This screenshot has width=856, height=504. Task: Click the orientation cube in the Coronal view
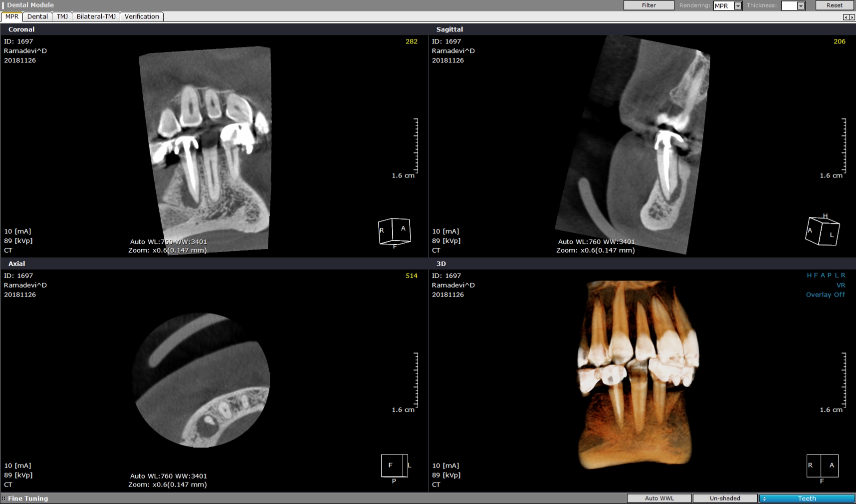pos(395,231)
